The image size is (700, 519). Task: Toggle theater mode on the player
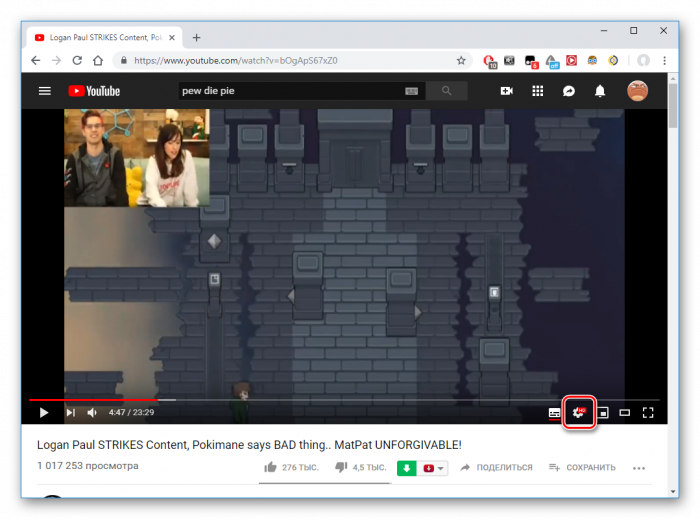[x=625, y=412]
